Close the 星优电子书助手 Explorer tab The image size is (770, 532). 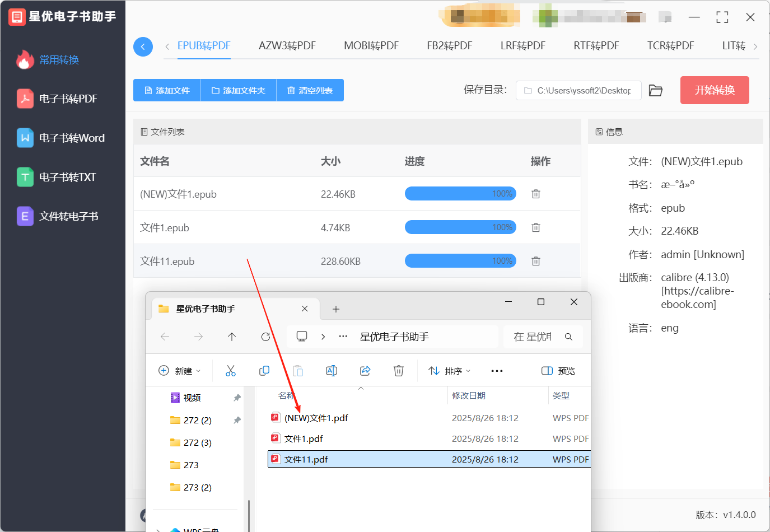pos(305,309)
